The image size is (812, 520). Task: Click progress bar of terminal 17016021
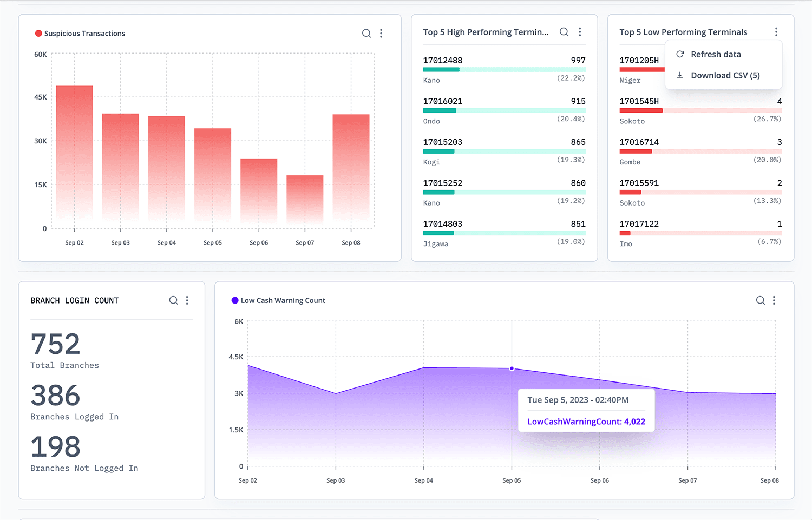tap(505, 110)
